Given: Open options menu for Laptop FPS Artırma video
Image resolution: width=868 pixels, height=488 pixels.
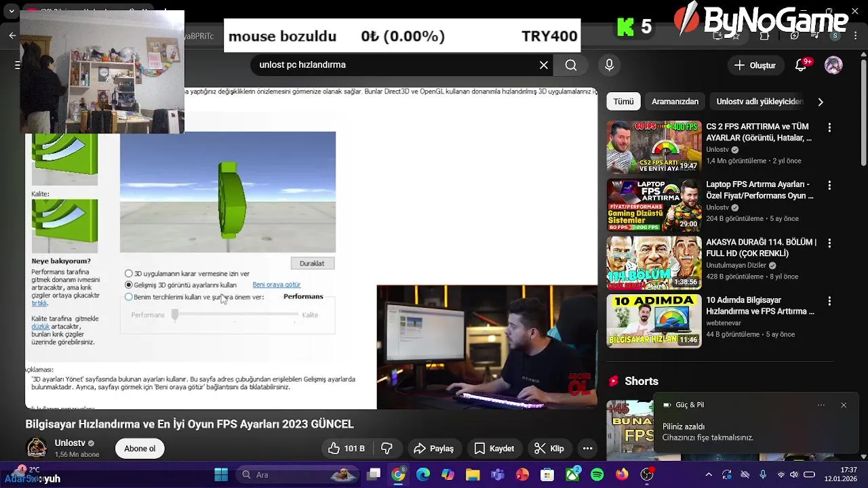Looking at the screenshot, I should tap(829, 185).
